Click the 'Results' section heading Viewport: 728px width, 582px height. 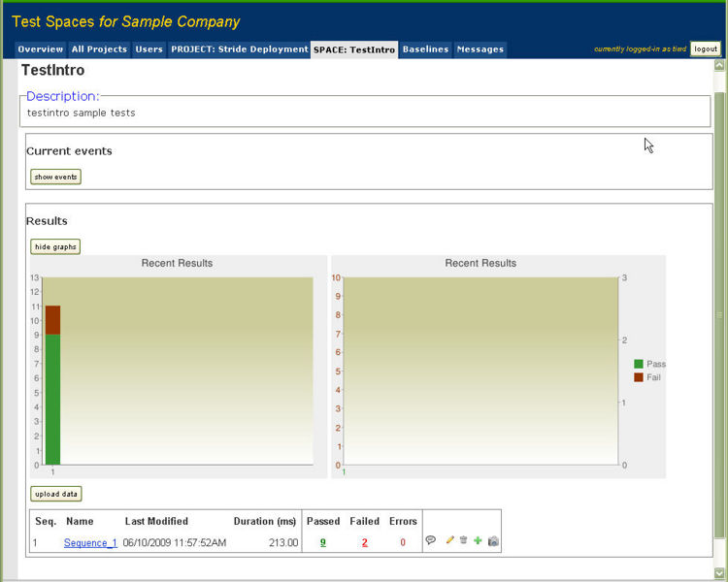(47, 221)
